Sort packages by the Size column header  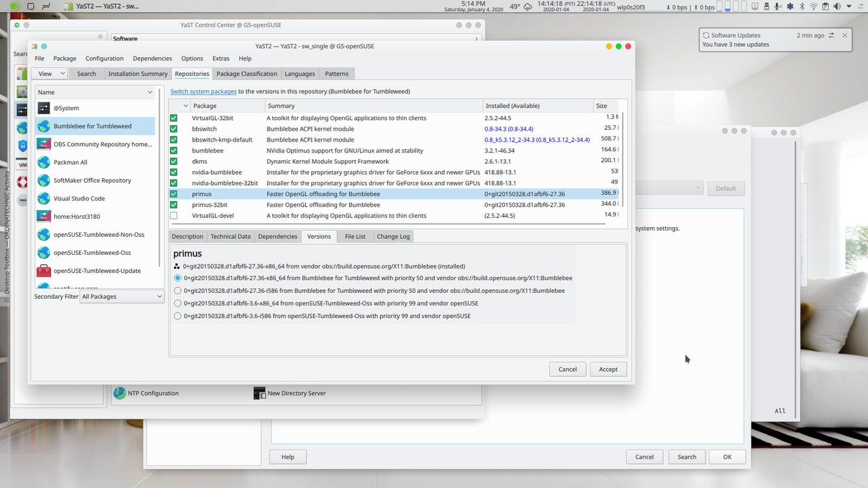(x=606, y=105)
